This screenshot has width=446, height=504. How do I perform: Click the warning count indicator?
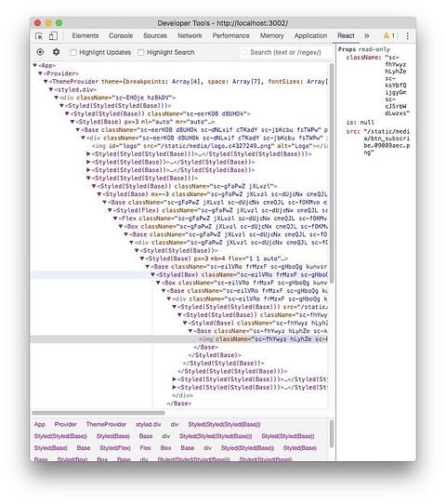click(x=388, y=35)
